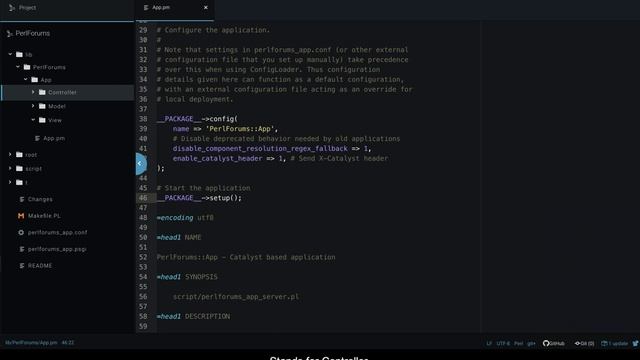
Task: Click 'enable_catalyst_header' on line 42
Action: click(x=218, y=158)
